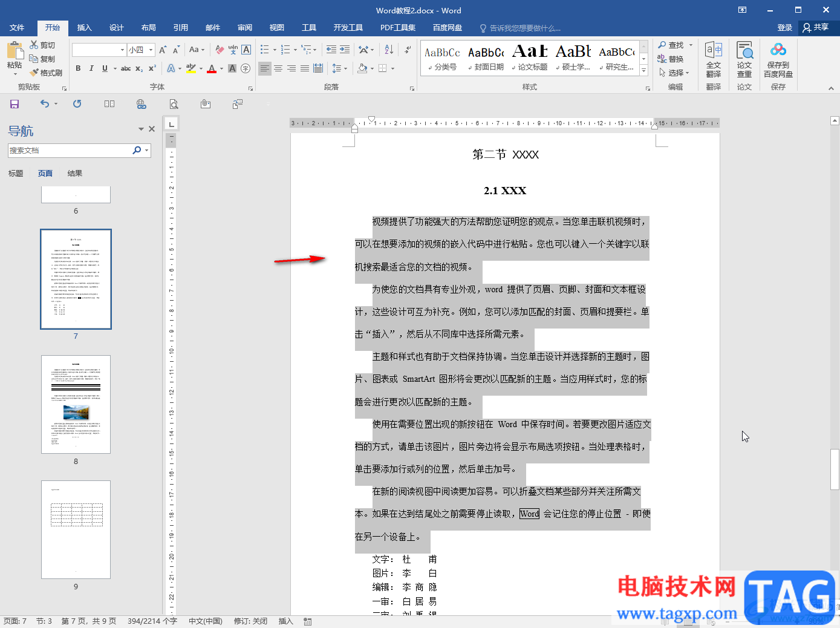
Task: Apply distributed alignment icon
Action: point(318,68)
